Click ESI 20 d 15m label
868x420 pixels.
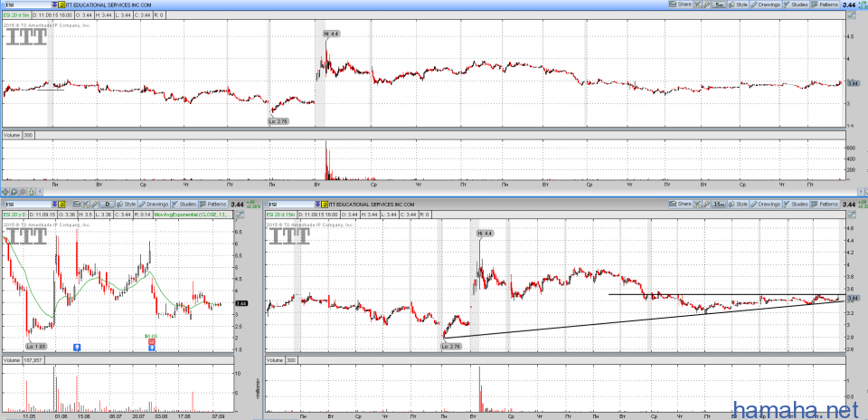click(280, 215)
